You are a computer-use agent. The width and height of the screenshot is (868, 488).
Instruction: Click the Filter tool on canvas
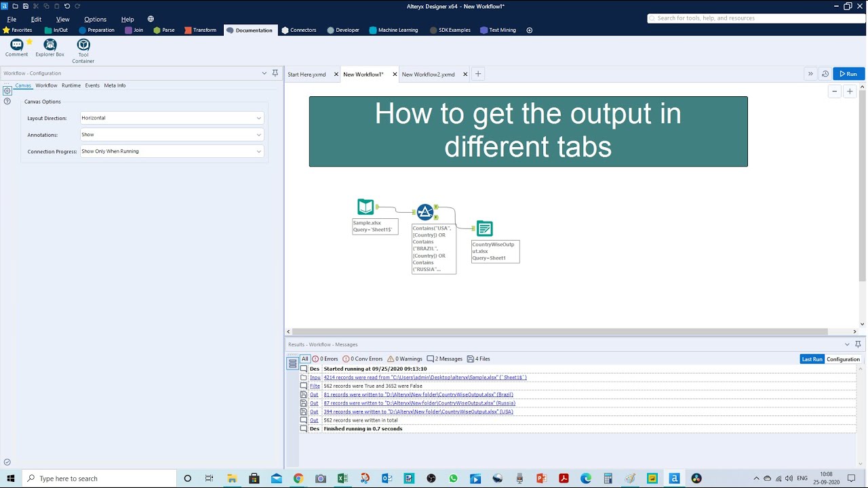point(425,212)
